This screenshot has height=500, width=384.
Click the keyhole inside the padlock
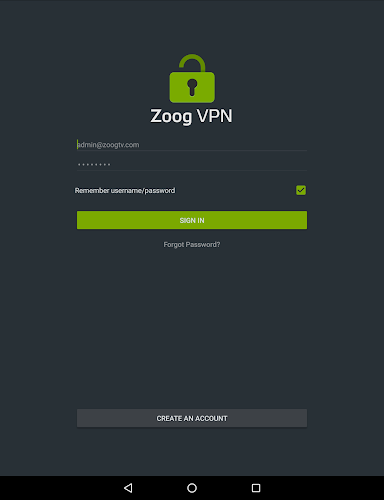pos(192,87)
